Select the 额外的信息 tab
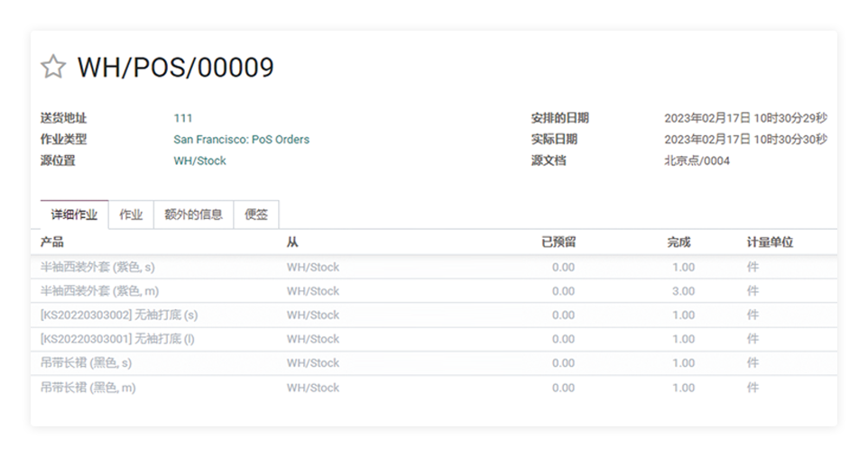Viewport: 868px width, 457px height. (193, 215)
